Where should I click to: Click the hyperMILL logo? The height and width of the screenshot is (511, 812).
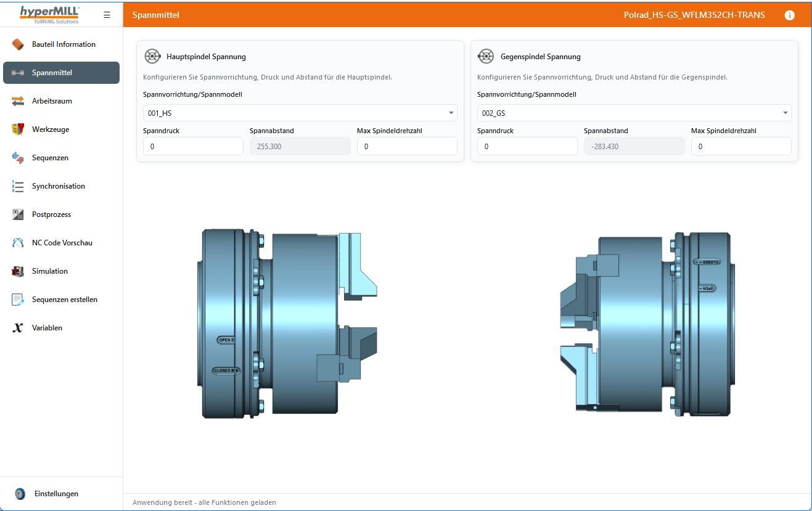(x=49, y=14)
